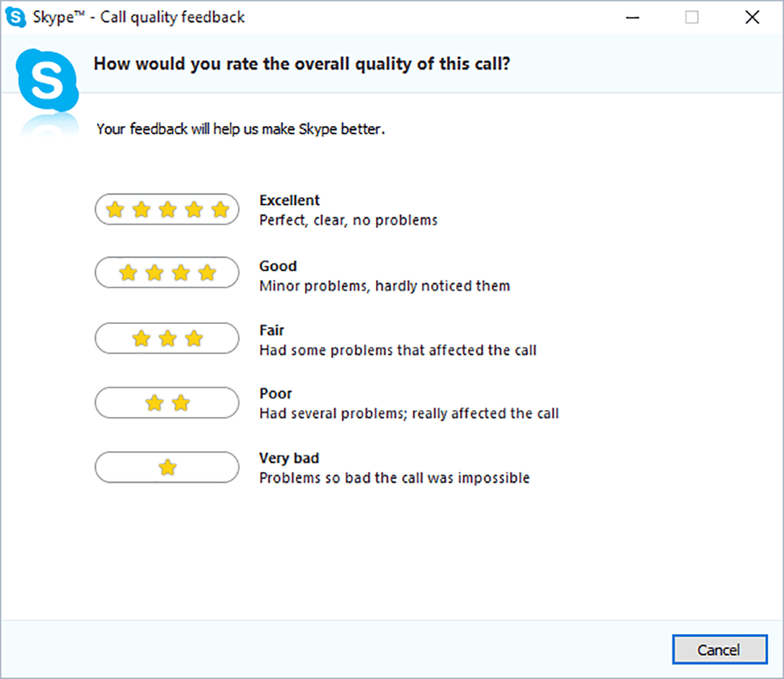Click the "Poor" rating label
This screenshot has width=784, height=679.
tap(275, 394)
